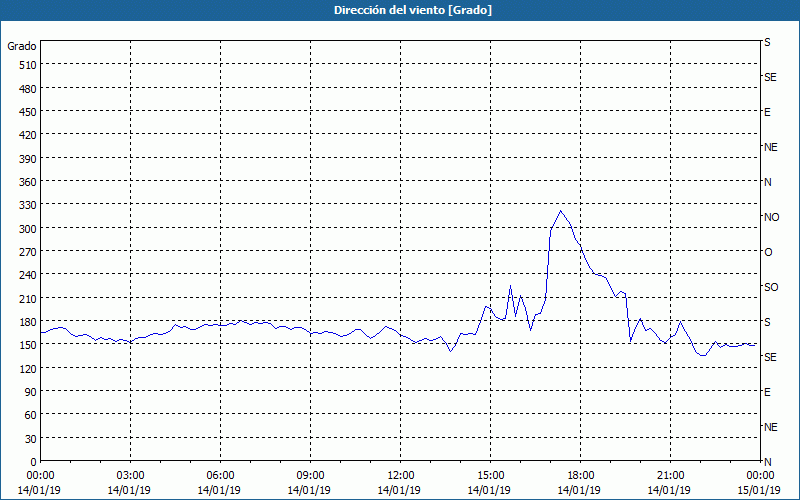Click the 'N' compass label beside the 360 gridline
This screenshot has height=500, width=800.
coord(767,182)
